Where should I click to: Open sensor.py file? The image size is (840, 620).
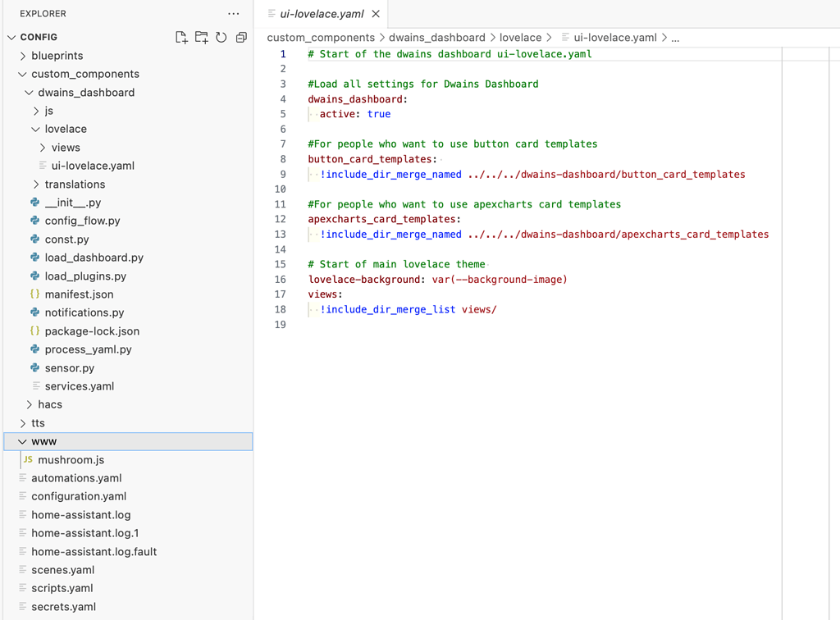pyautogui.click(x=70, y=368)
